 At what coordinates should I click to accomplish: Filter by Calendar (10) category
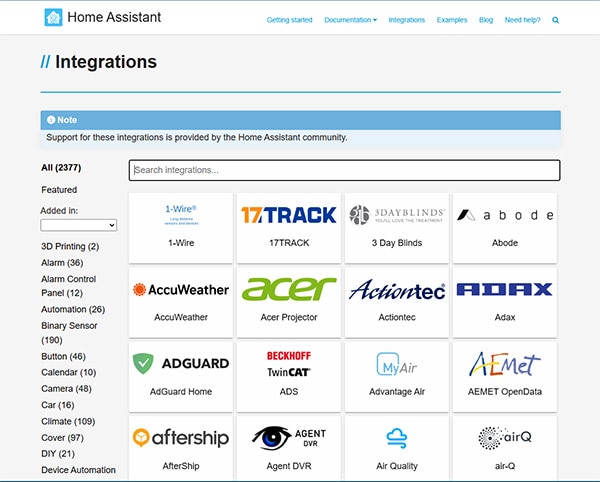point(68,372)
